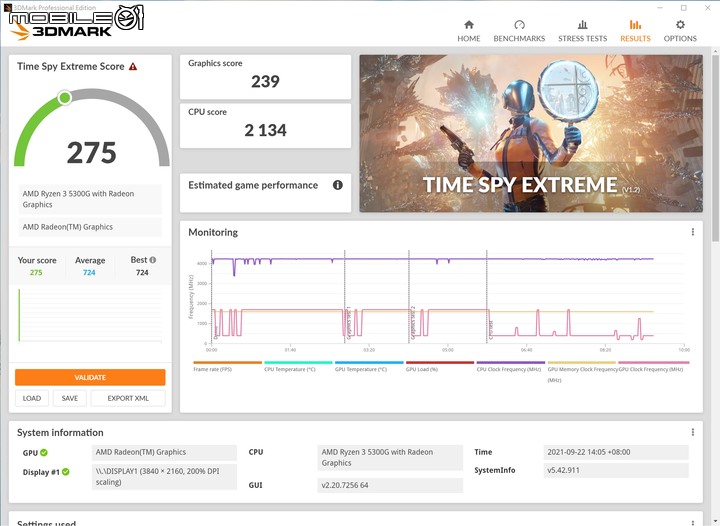This screenshot has height=526, width=720.
Task: Maximize the 3DMark window
Action: click(x=684, y=8)
